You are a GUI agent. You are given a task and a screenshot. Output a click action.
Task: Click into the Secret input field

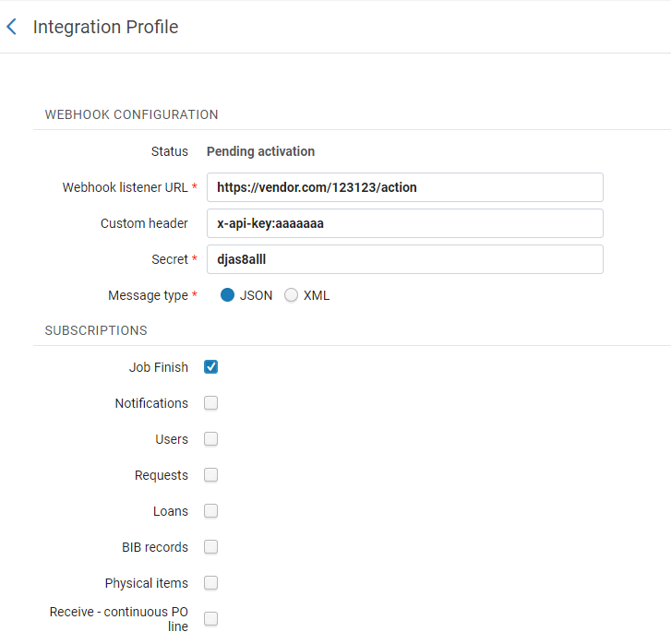[x=404, y=259]
